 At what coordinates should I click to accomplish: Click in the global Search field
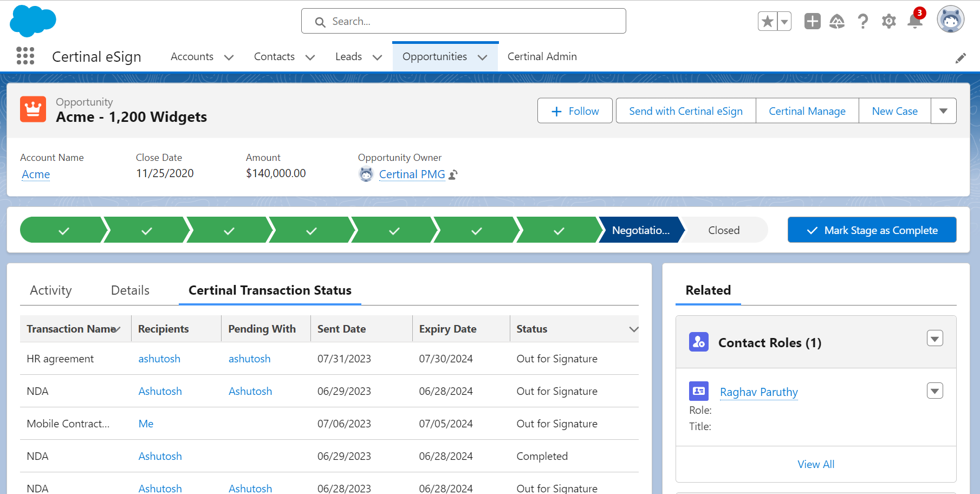click(x=464, y=21)
